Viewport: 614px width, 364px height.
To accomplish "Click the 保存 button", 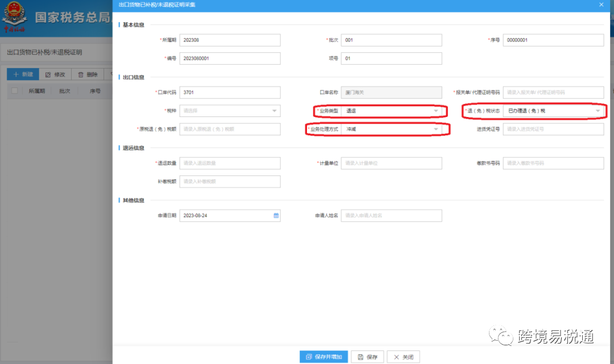I will tap(367, 357).
